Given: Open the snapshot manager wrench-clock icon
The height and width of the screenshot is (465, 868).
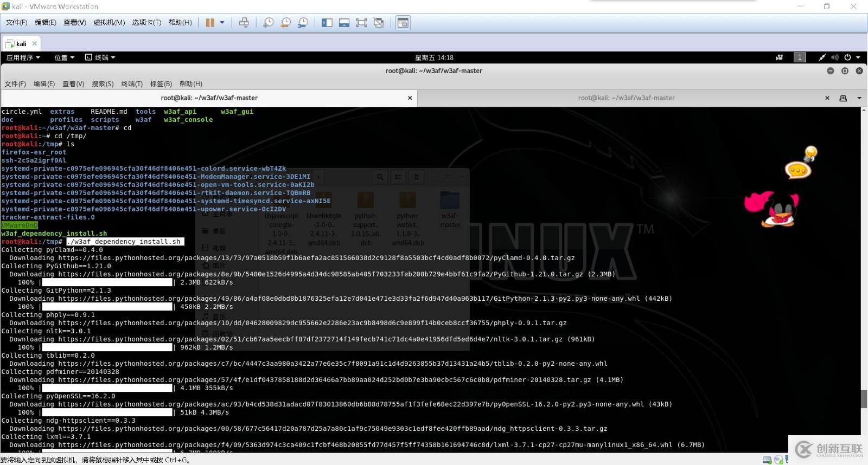Looking at the screenshot, I should [x=303, y=23].
